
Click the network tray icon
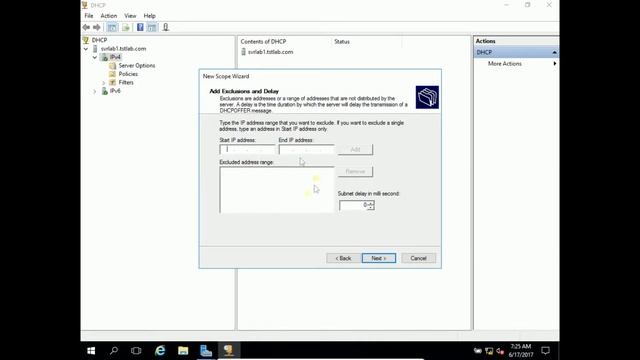click(x=489, y=351)
